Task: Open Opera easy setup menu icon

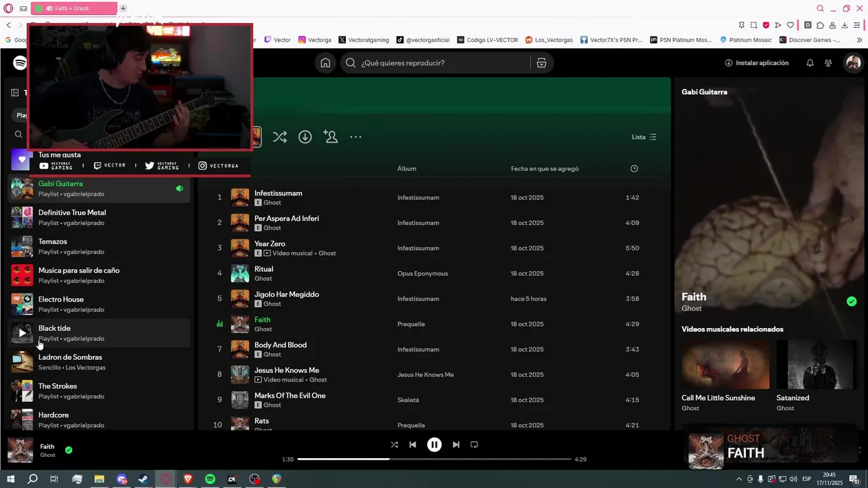Action: pyautogui.click(x=857, y=25)
